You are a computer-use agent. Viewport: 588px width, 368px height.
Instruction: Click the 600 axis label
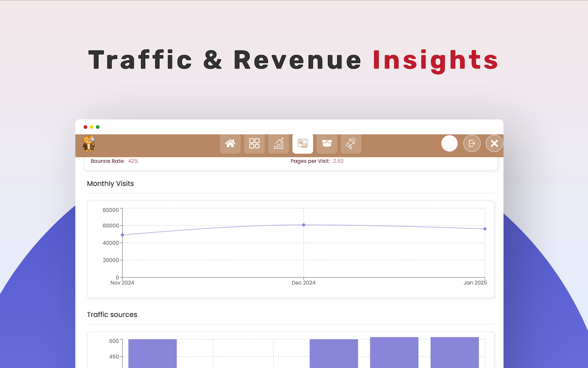click(x=114, y=341)
